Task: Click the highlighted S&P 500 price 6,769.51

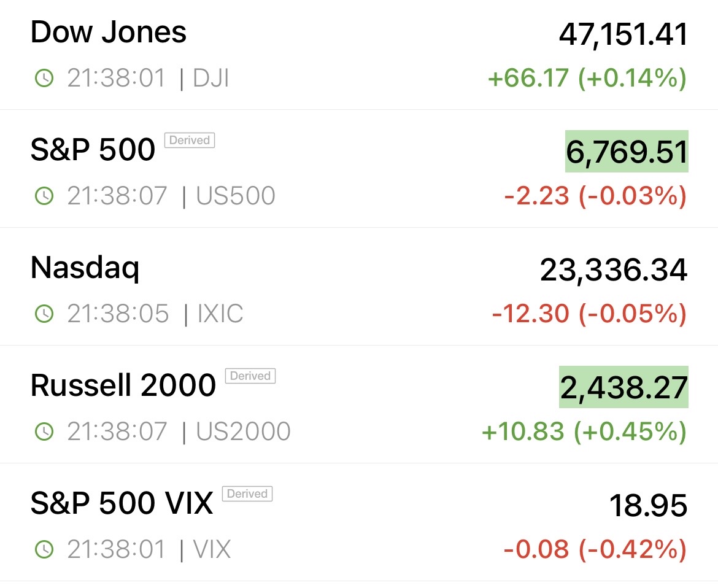Action: tap(627, 152)
